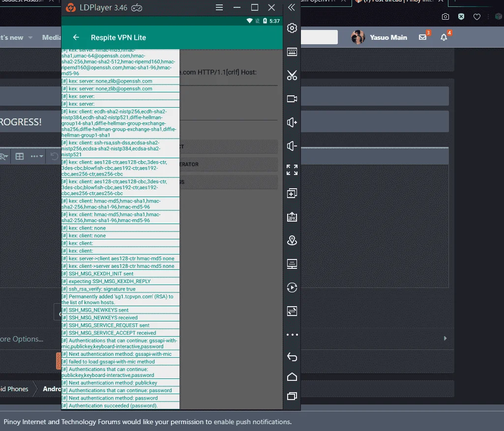The width and height of the screenshot is (504, 431).
Task: Open multi-instance manager icon in LDPlayer
Action: [x=292, y=193]
